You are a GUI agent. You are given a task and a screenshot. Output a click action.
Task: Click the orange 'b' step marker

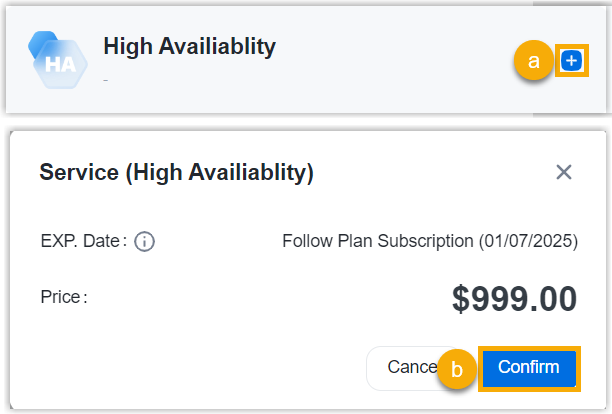(x=457, y=369)
